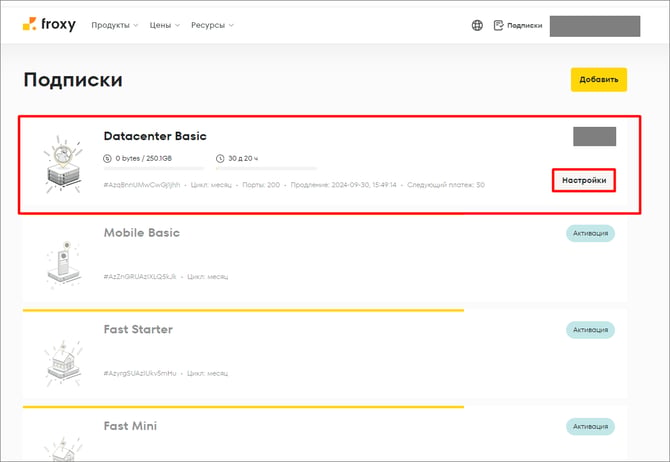670x462 pixels.
Task: Click the Fast Mini subscription title
Action: coord(130,426)
